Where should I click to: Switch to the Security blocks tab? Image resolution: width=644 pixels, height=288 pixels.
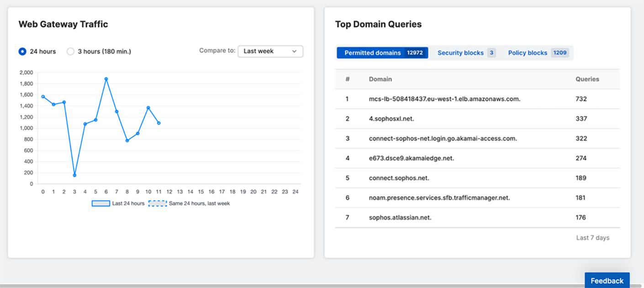pos(461,53)
